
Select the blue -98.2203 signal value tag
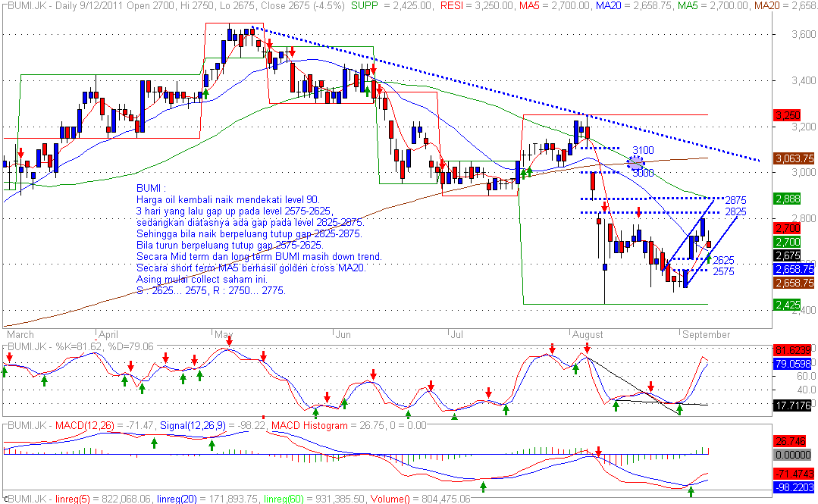pyautogui.click(x=793, y=487)
